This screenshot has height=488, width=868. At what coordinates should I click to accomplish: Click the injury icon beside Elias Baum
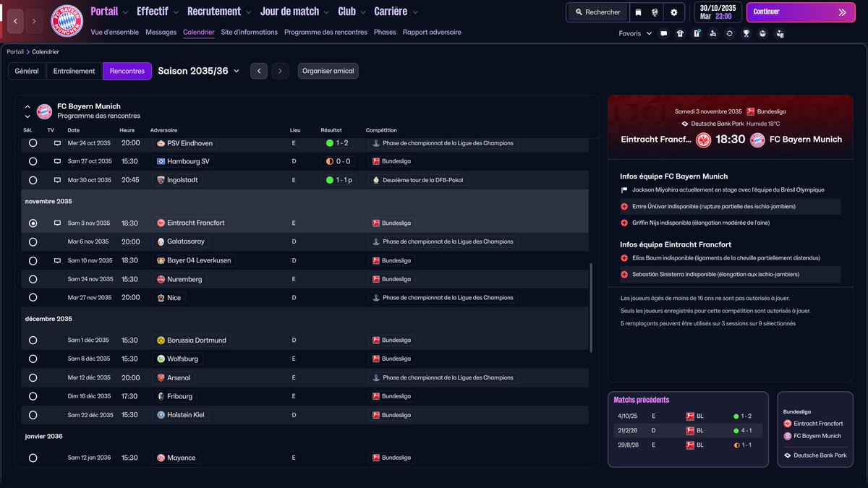pos(624,258)
